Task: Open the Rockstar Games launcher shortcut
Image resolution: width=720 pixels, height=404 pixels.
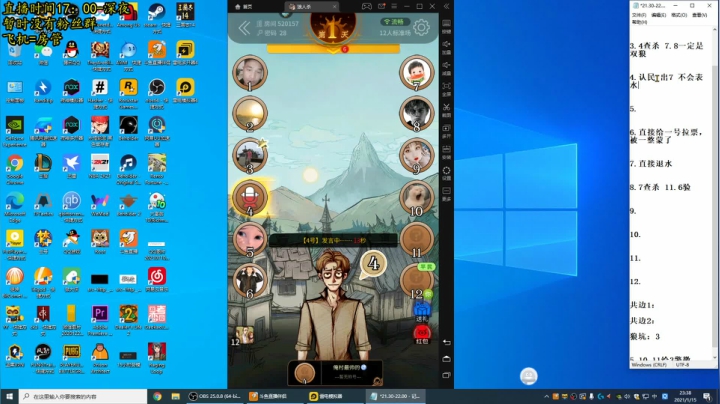Action: click(129, 93)
